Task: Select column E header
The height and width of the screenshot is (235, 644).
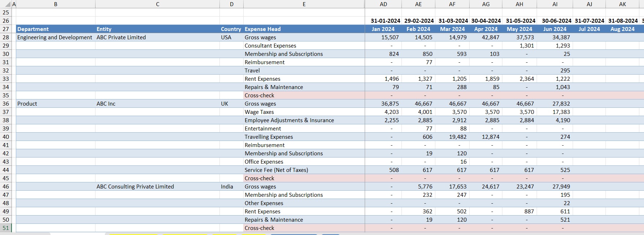Action: tap(304, 4)
